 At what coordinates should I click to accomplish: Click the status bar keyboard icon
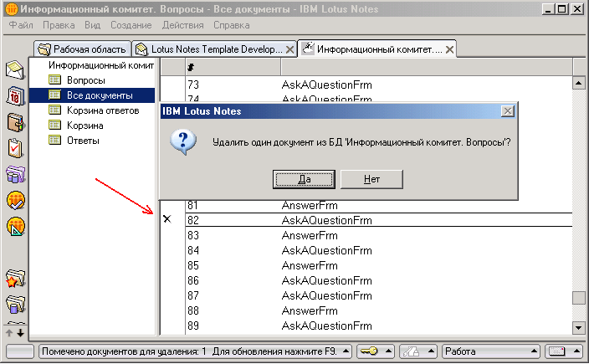coord(556,351)
